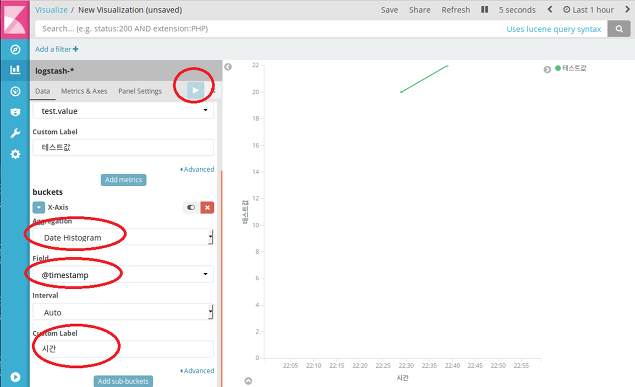Switch to Metrics & Axes tab
This screenshot has height=387, width=635.
click(x=84, y=91)
